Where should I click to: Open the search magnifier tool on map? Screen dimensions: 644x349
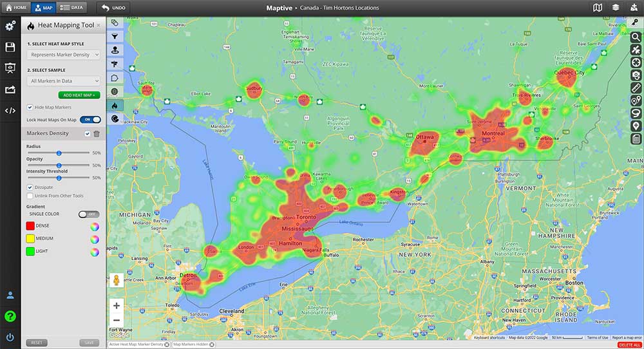click(636, 37)
